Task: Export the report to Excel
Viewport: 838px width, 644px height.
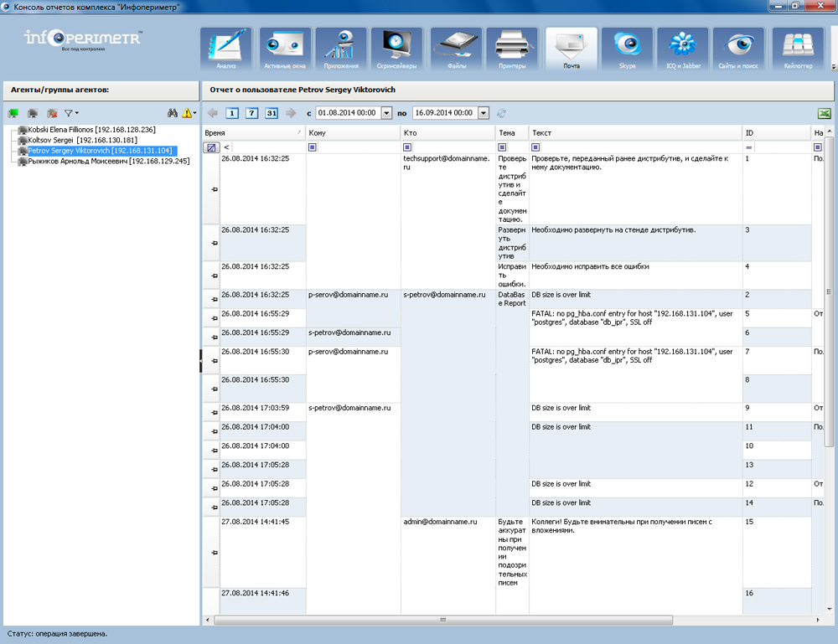Action: [824, 113]
